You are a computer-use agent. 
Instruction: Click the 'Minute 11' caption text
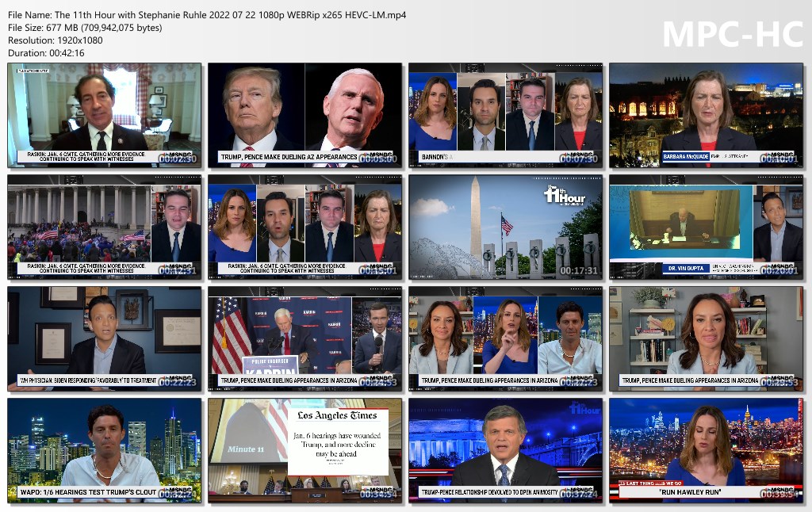[246, 449]
